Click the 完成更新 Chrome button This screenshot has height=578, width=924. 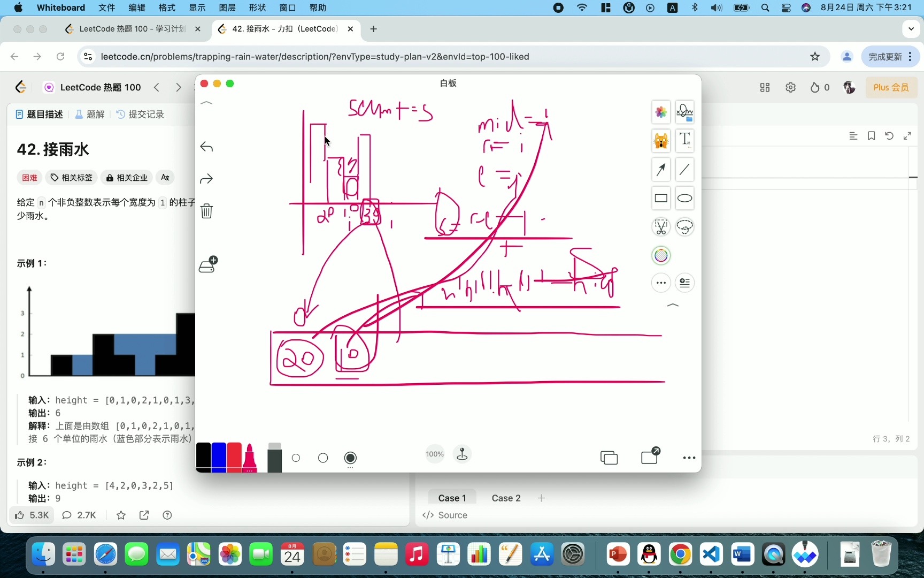pos(890,57)
